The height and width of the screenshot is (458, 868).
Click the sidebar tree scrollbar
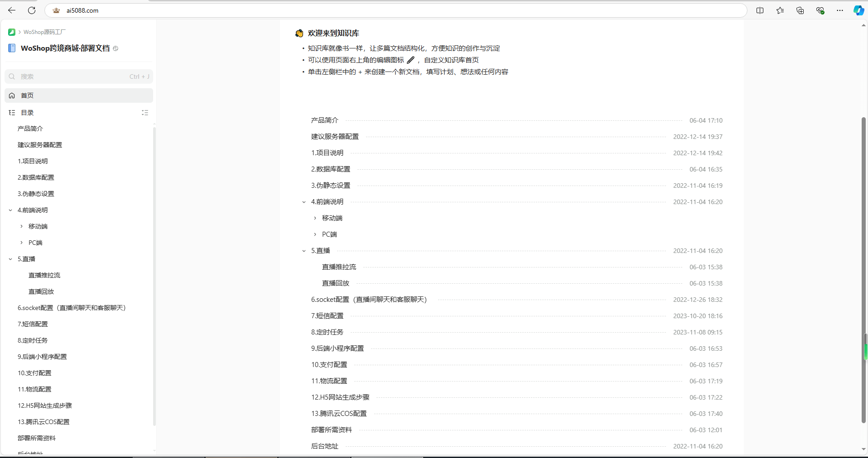[x=154, y=276]
